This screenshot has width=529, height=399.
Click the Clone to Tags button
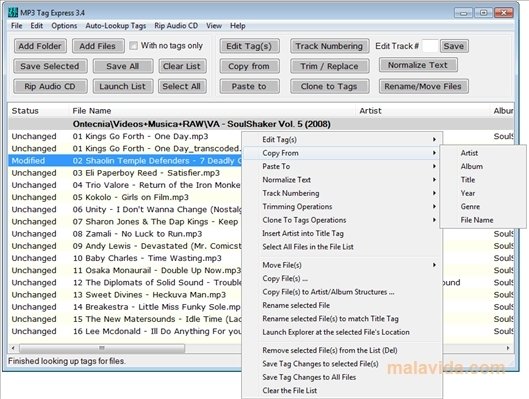(329, 86)
